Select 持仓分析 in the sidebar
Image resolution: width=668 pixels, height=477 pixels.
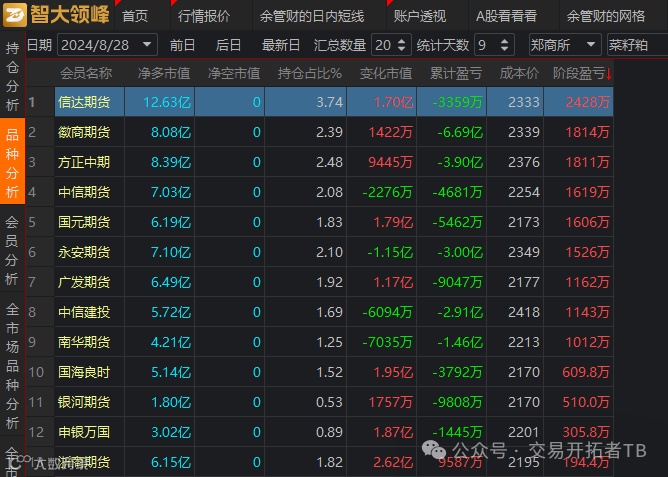[x=12, y=76]
